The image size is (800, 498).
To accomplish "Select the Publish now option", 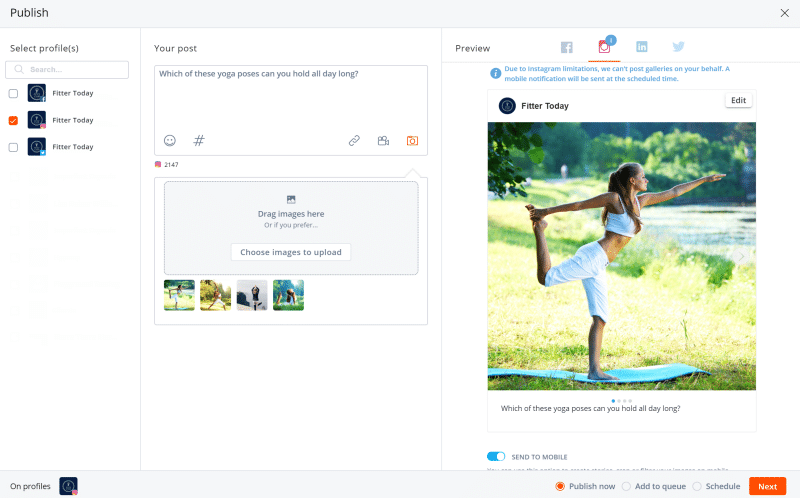I will click(x=560, y=486).
